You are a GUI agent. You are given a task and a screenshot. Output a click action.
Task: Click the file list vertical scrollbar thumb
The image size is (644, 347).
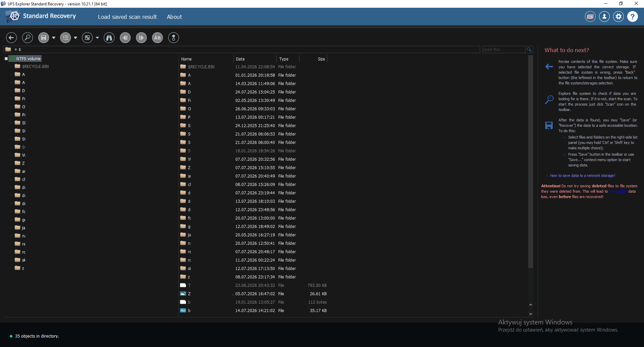tap(531, 161)
